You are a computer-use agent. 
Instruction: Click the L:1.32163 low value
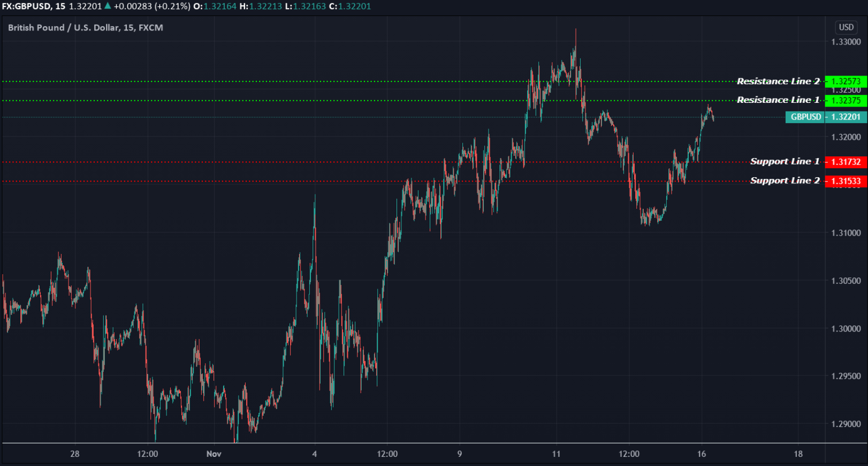[x=305, y=6]
